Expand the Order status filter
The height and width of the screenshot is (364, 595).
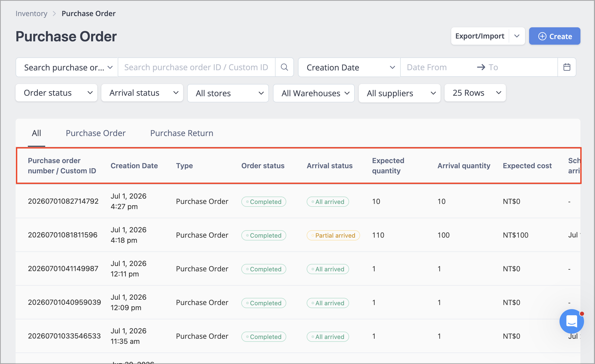tap(56, 93)
